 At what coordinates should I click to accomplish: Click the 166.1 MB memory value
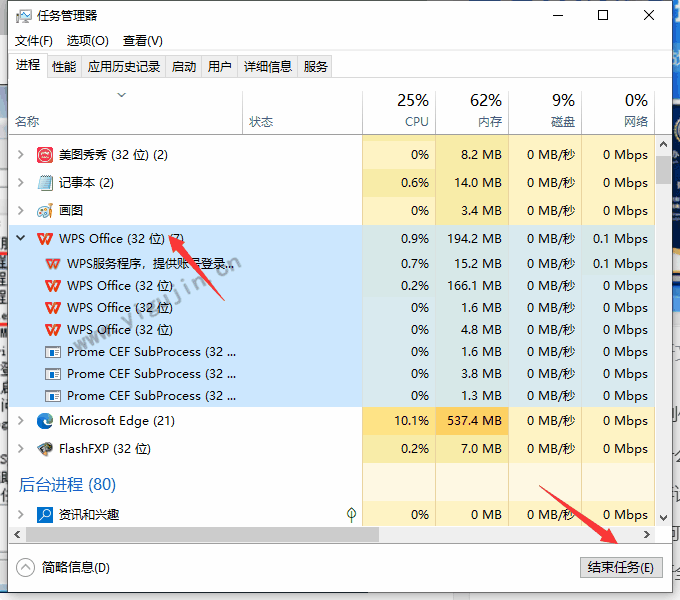(474, 286)
